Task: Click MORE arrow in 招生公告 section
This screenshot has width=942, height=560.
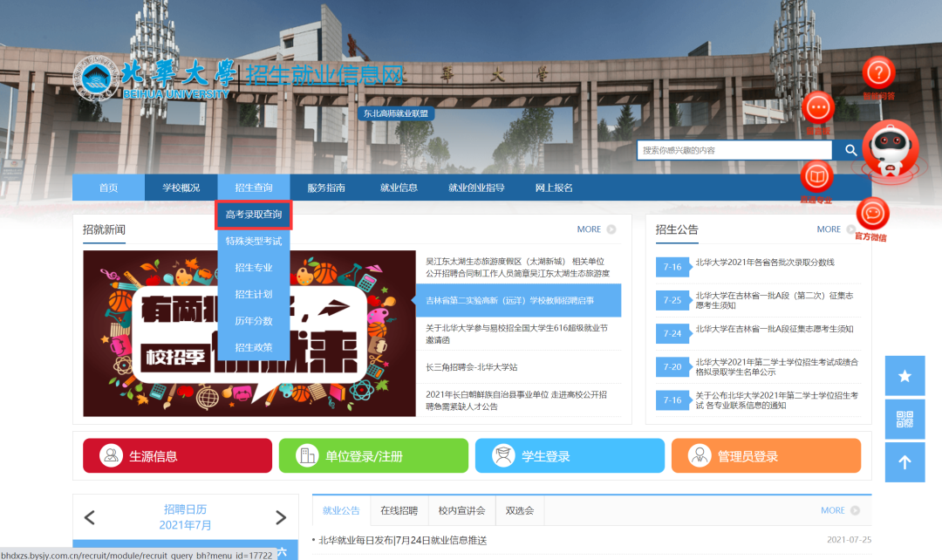Action: (850, 229)
